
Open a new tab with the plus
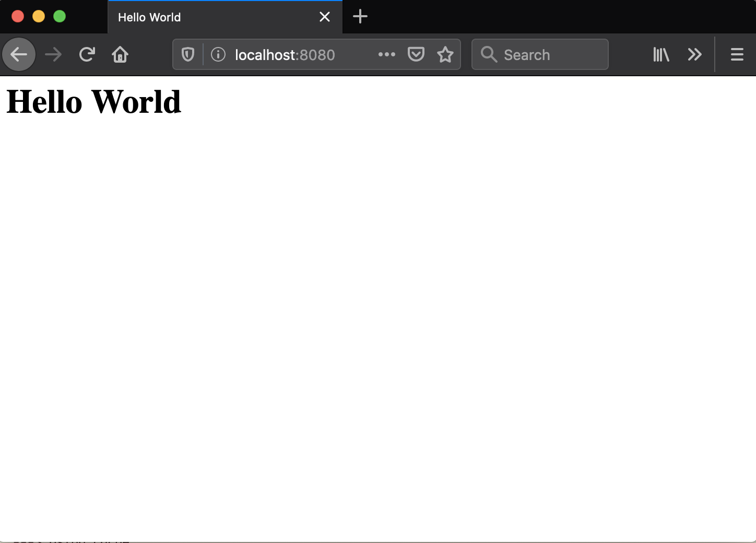[x=360, y=16]
